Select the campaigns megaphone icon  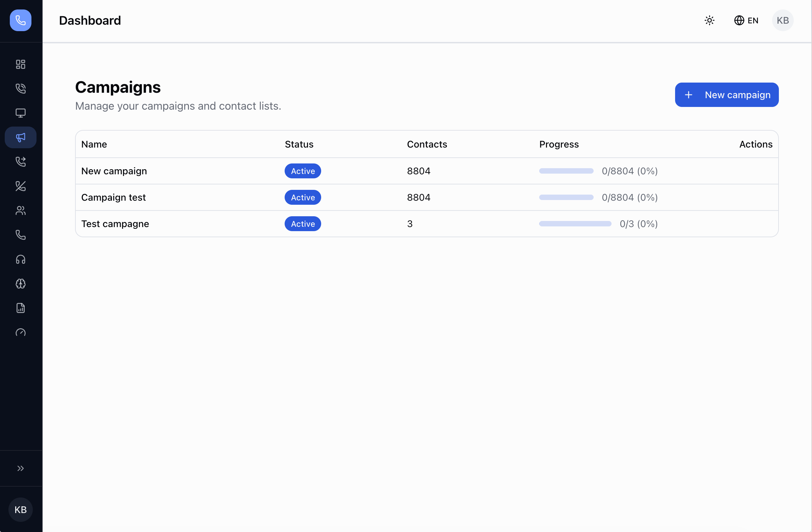pos(21,137)
